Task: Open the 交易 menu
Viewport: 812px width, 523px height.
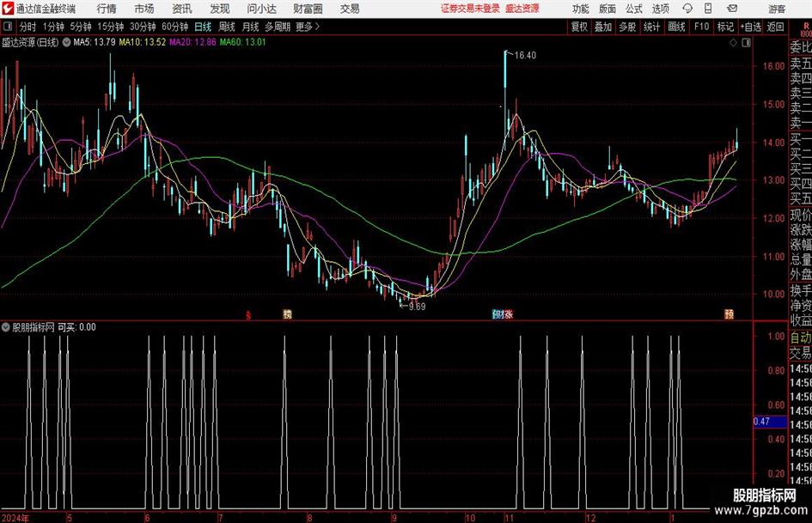Action: (x=350, y=9)
